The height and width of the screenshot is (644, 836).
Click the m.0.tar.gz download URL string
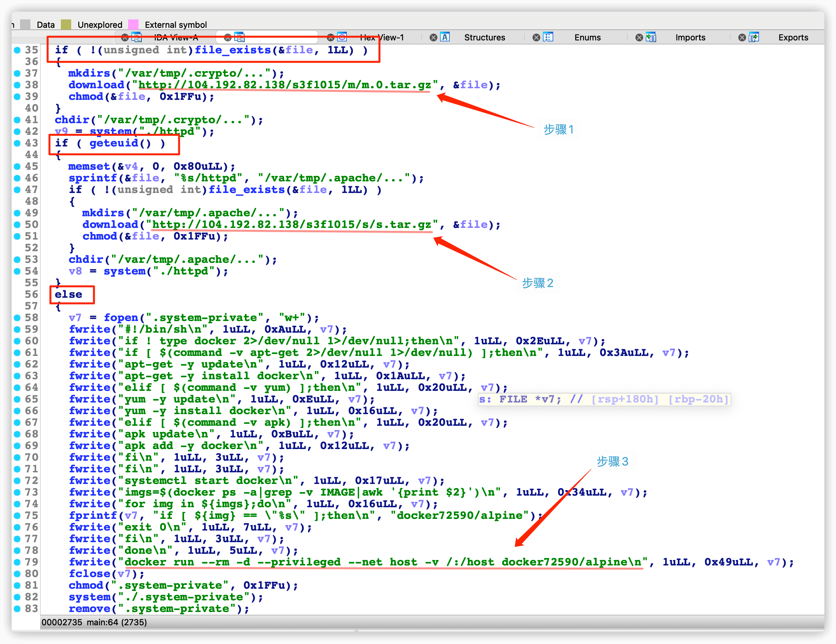[284, 85]
